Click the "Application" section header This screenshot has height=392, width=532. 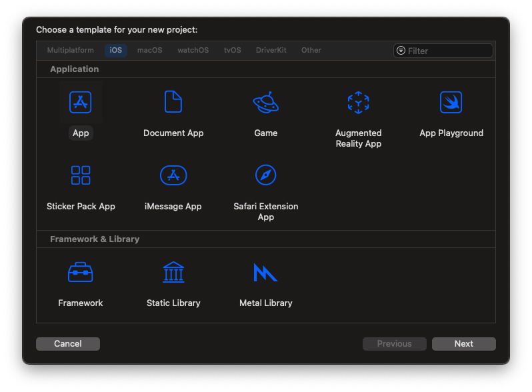click(x=75, y=69)
